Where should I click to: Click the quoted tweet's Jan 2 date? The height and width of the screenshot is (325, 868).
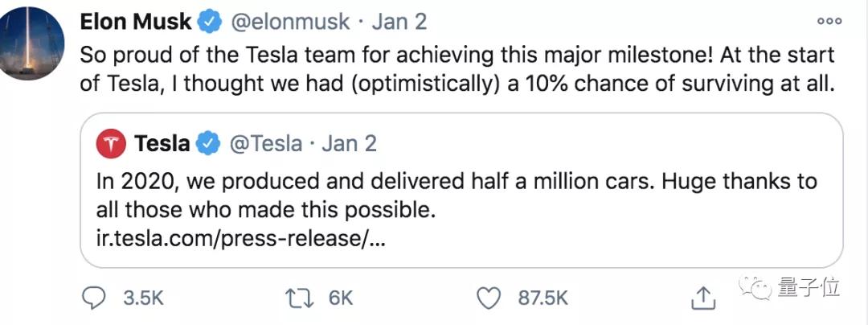[x=349, y=144]
